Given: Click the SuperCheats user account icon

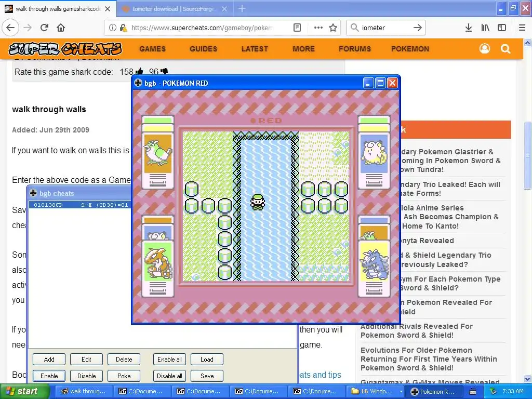Looking at the screenshot, I should tap(485, 49).
